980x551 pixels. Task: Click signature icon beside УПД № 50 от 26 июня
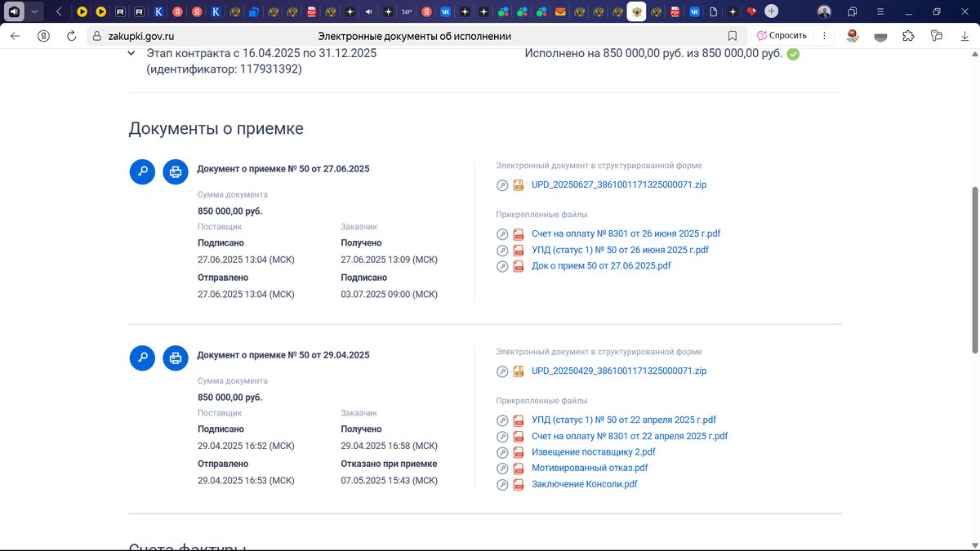502,251
